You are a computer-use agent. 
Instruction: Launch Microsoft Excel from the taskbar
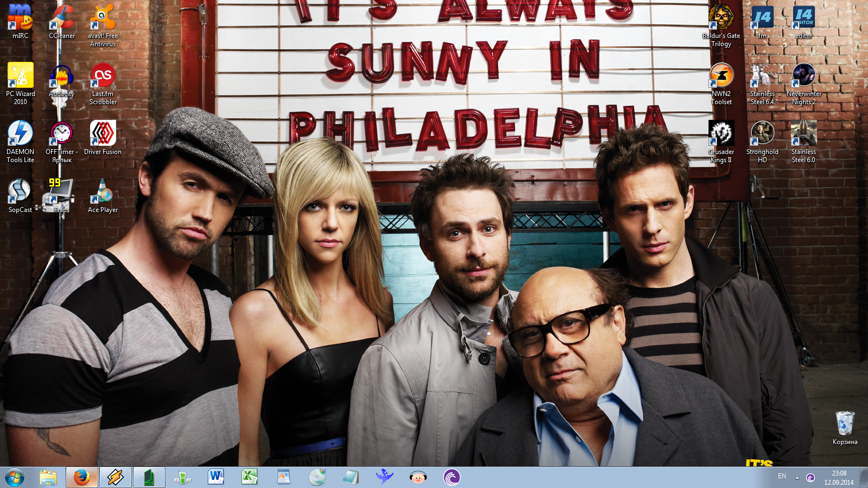[250, 477]
